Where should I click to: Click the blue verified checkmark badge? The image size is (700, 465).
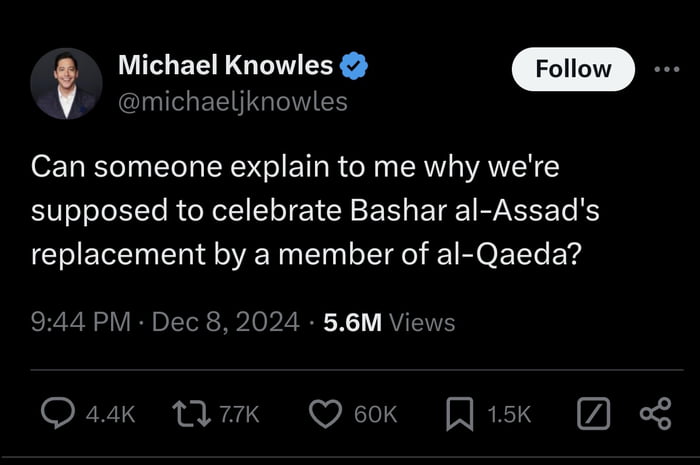pyautogui.click(x=354, y=66)
